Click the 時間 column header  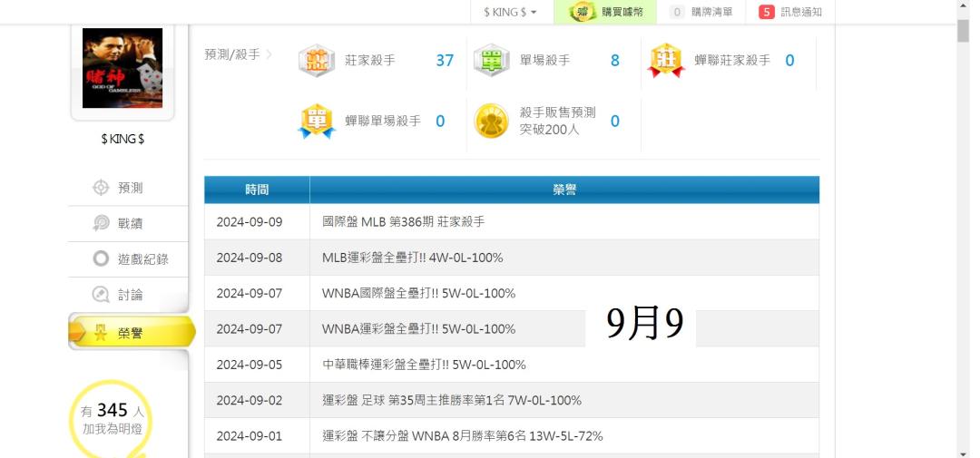point(257,190)
